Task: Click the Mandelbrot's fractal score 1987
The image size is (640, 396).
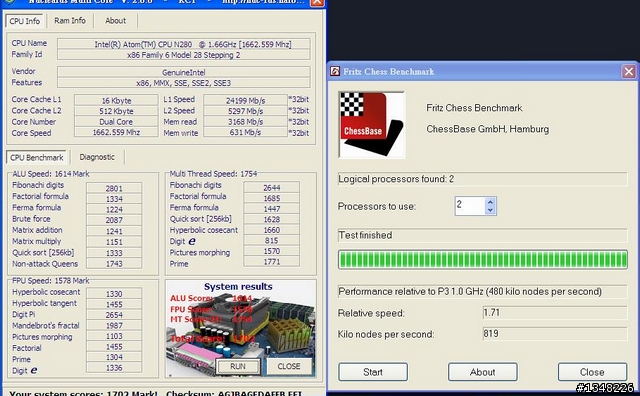Action: tap(114, 325)
